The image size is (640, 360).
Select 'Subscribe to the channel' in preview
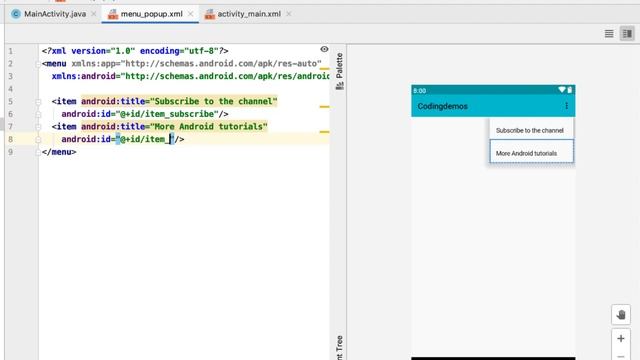point(531,130)
